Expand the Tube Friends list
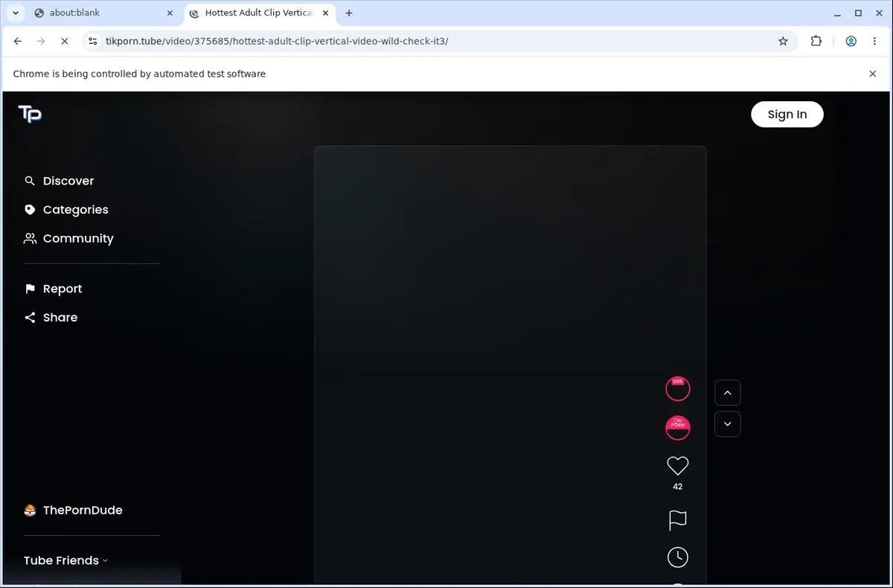 65,560
